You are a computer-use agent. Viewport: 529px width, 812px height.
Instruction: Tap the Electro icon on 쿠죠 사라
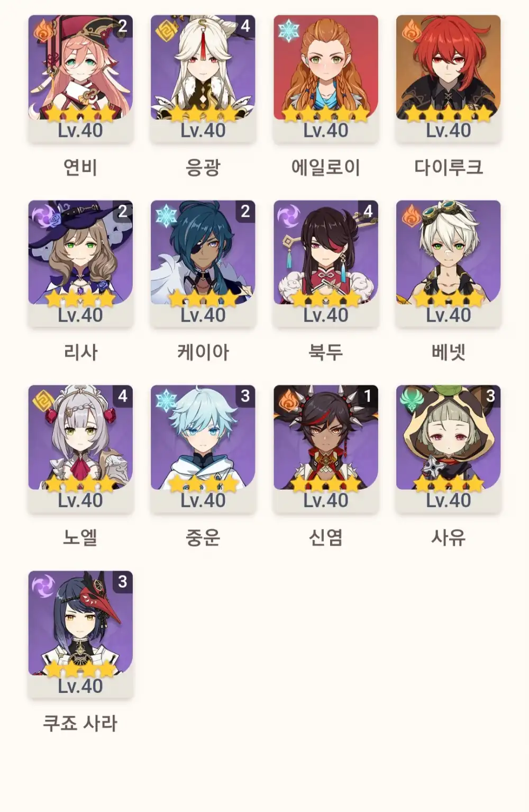tap(43, 587)
